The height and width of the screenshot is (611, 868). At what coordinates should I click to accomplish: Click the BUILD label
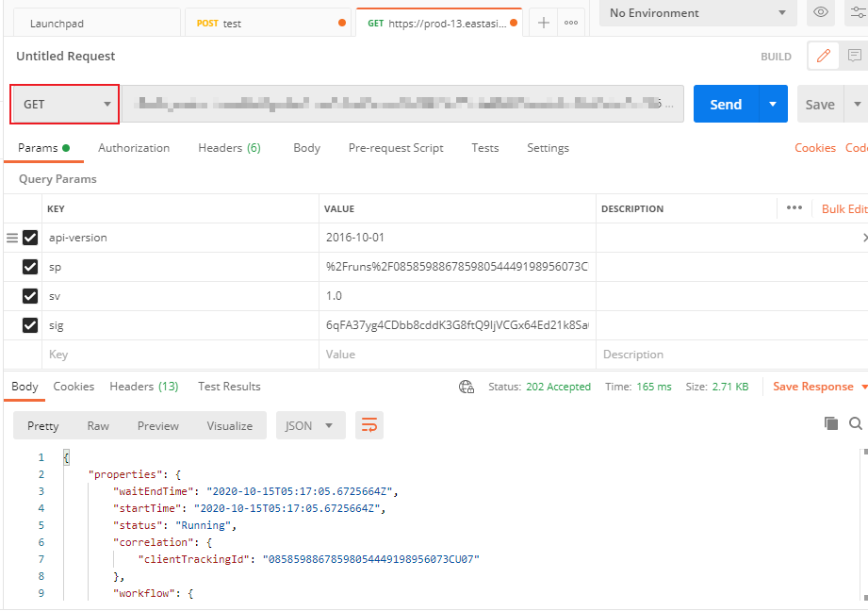776,57
